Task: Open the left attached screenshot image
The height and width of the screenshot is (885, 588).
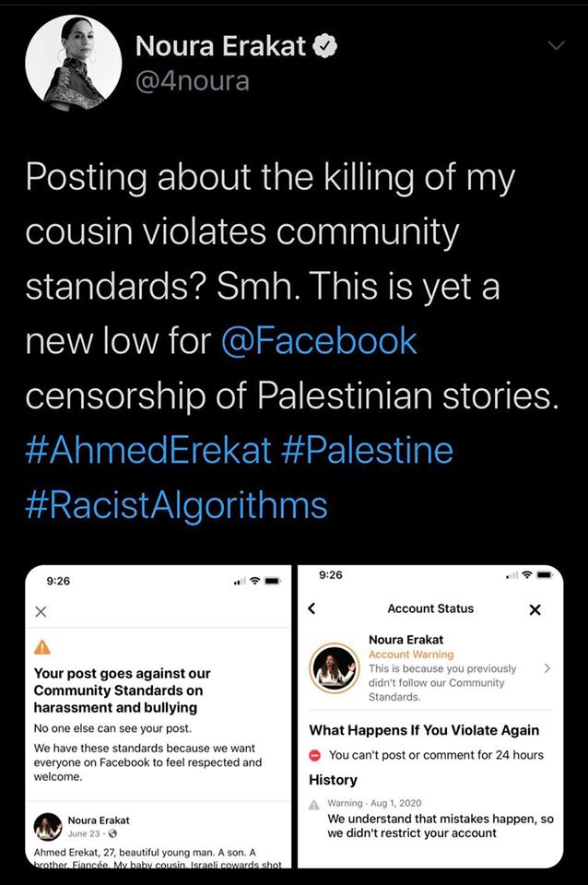Action: [159, 716]
